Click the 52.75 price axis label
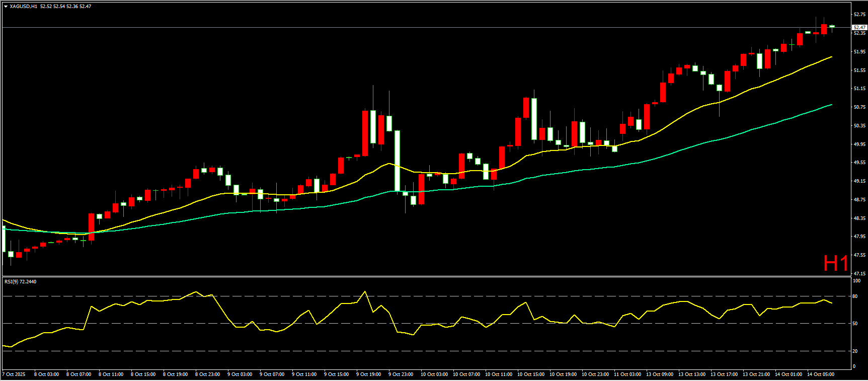This screenshot has width=868, height=381. [859, 15]
